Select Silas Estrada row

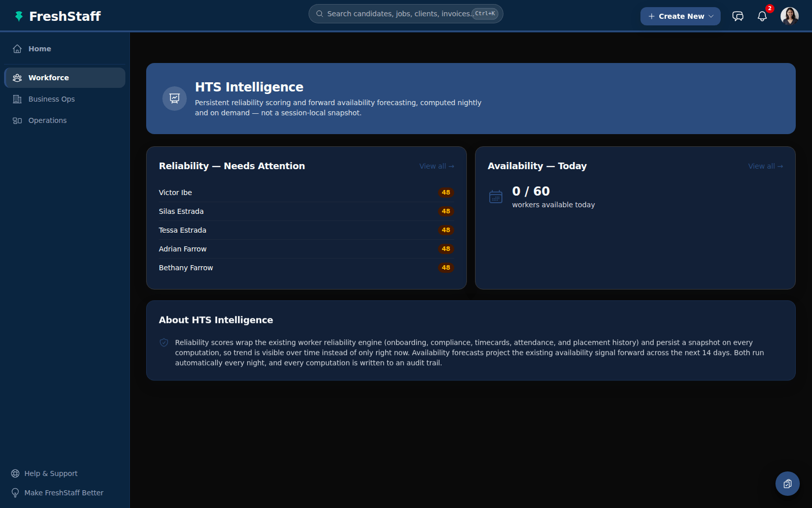(307, 211)
